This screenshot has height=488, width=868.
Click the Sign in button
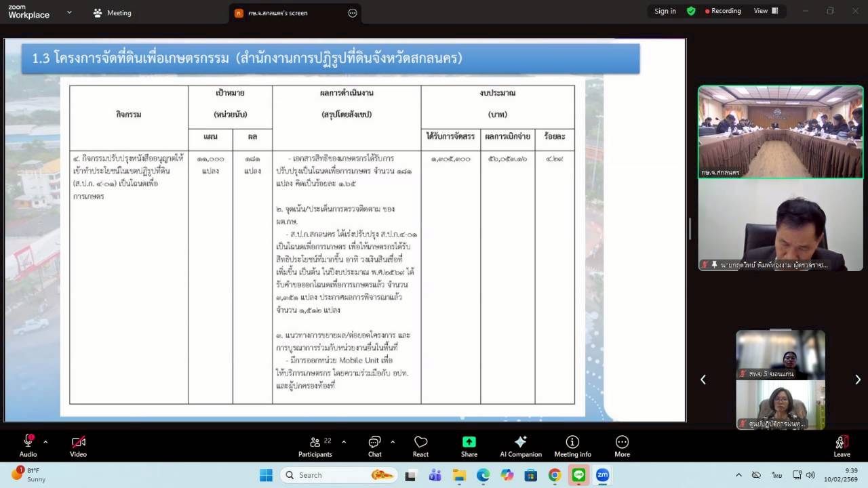665,11
